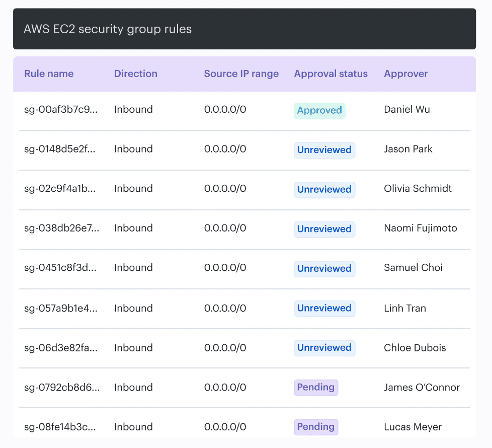Image resolution: width=492 pixels, height=448 pixels.
Task: Sort by the Approver column header
Action: tap(405, 73)
